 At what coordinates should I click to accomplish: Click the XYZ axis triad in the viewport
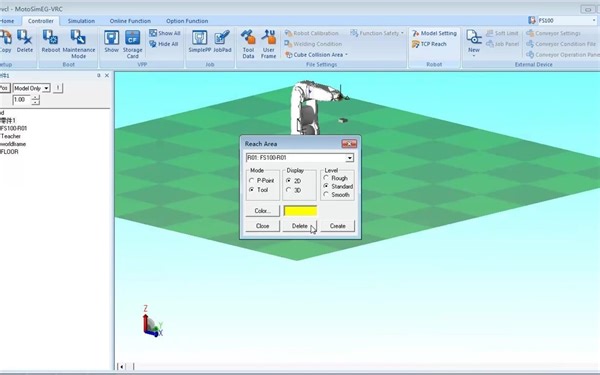coord(152,322)
